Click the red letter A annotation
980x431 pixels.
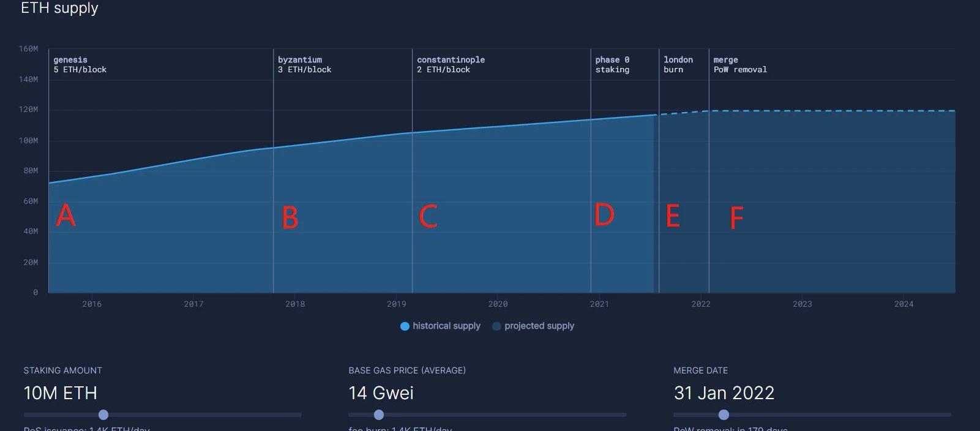click(x=65, y=215)
